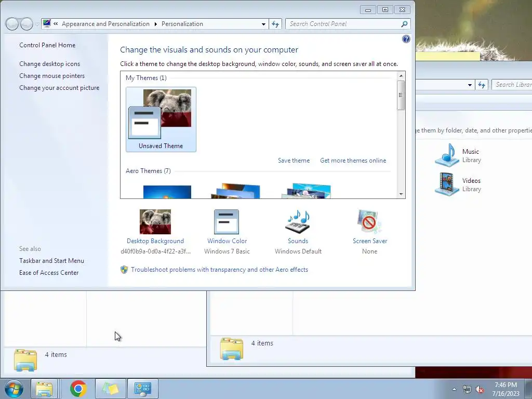Click the Save theme link
Viewport: 532px width, 399px height.
pos(294,161)
